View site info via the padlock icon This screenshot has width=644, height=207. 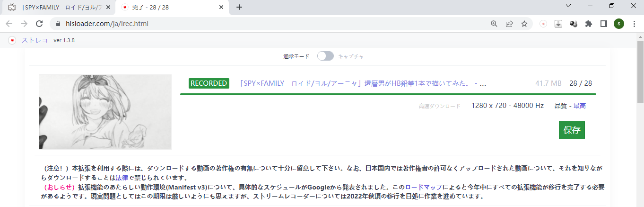58,24
